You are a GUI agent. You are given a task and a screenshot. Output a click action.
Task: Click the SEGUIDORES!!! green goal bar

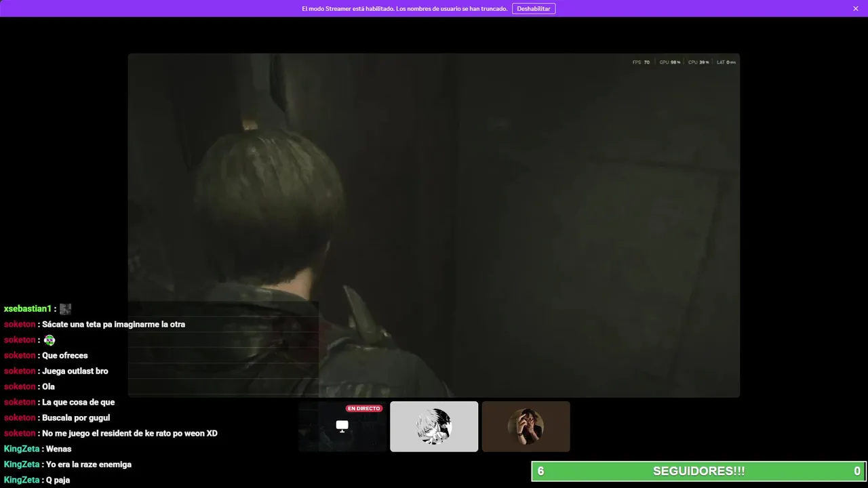click(698, 471)
